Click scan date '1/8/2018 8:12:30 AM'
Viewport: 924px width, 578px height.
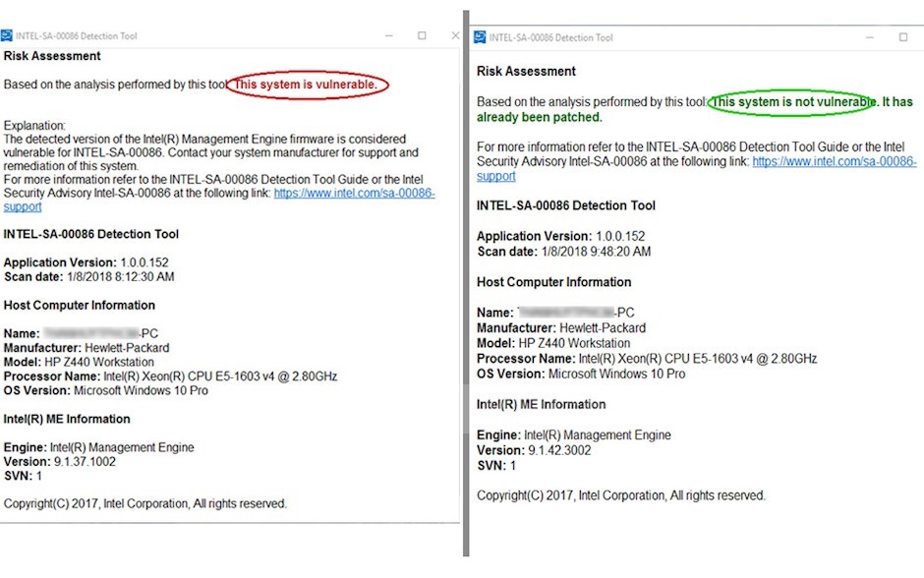point(121,277)
